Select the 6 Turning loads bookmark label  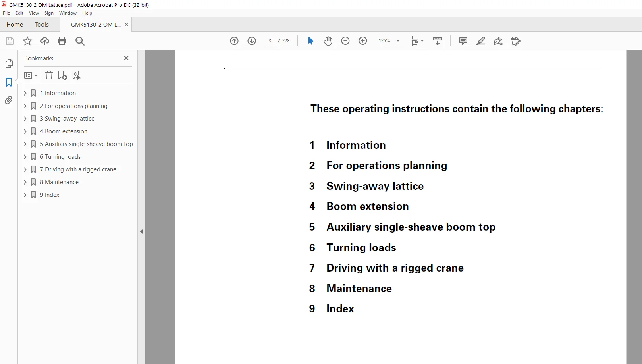(x=60, y=157)
